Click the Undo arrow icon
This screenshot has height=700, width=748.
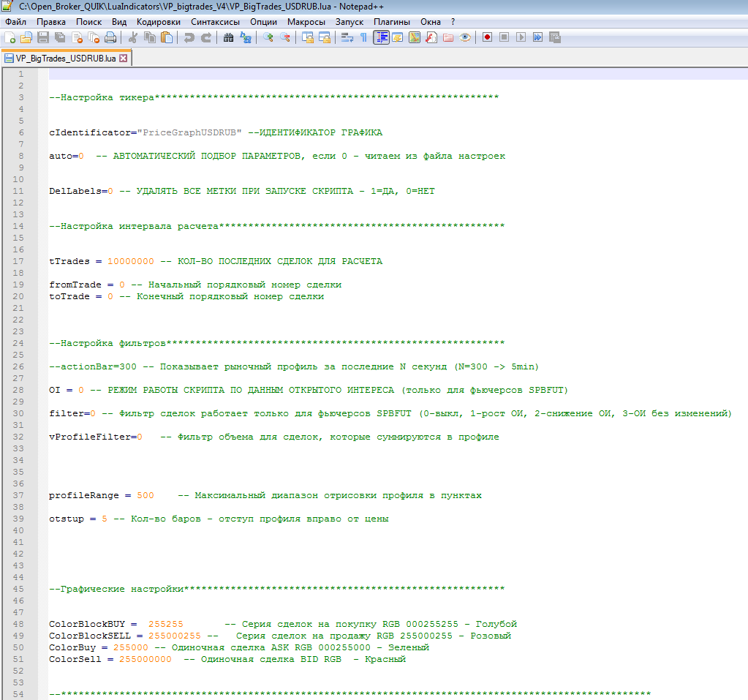[189, 37]
